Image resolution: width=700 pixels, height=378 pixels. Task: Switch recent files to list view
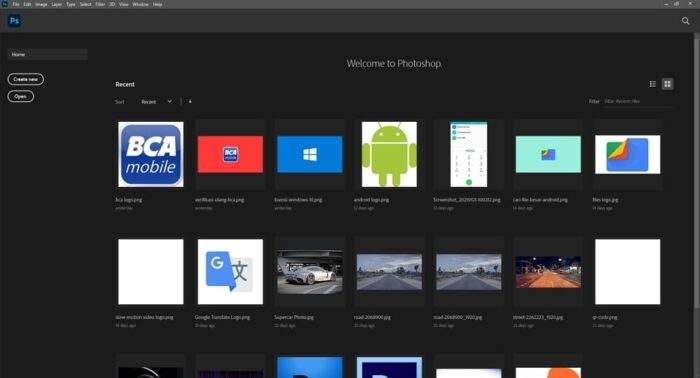pyautogui.click(x=652, y=84)
